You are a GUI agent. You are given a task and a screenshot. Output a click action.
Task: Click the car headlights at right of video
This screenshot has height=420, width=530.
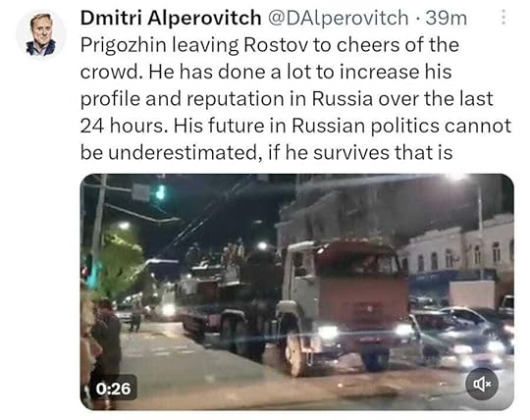pyautogui.click(x=496, y=346)
